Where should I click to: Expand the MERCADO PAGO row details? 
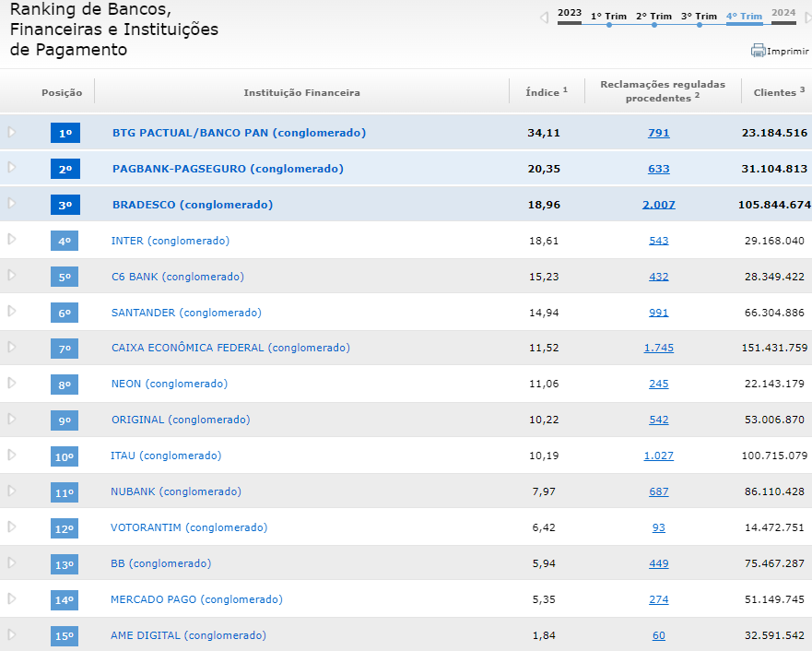click(12, 598)
